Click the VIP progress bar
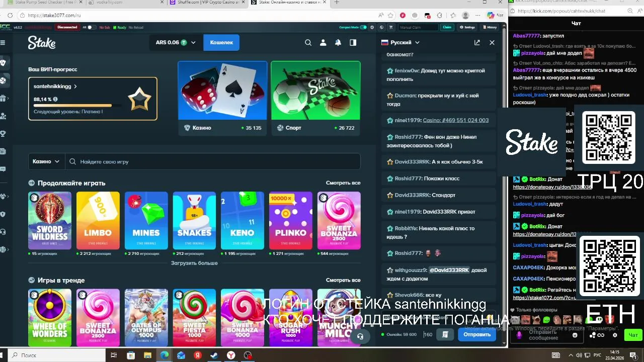This screenshot has height=362, width=644. [x=77, y=106]
